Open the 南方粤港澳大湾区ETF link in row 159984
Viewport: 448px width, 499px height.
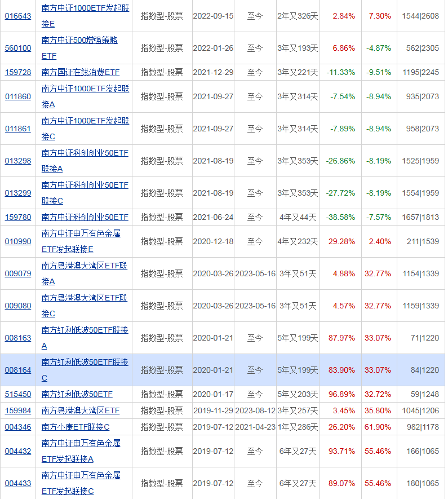(x=81, y=410)
